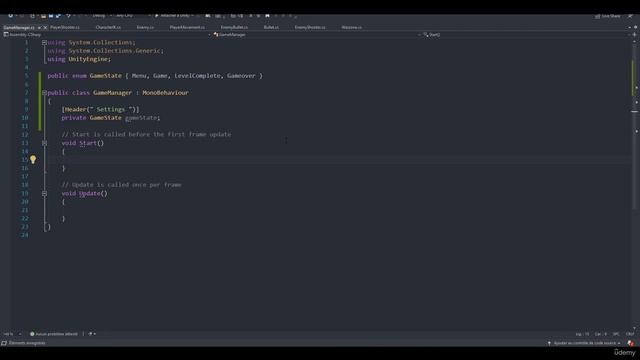Switch to the CharacterK.cs tab
This screenshot has height=360, width=640.
pos(108,27)
